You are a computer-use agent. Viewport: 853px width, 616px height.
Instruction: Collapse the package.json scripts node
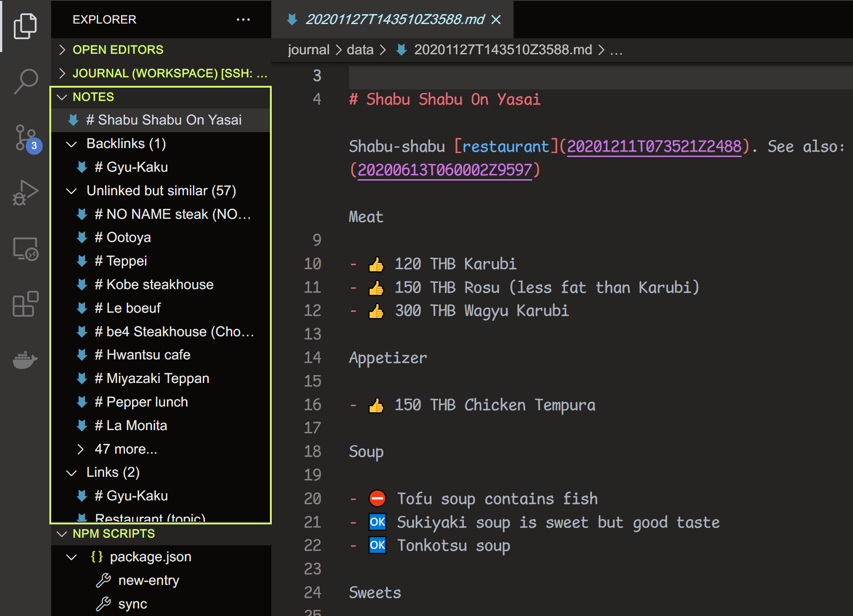(x=72, y=557)
